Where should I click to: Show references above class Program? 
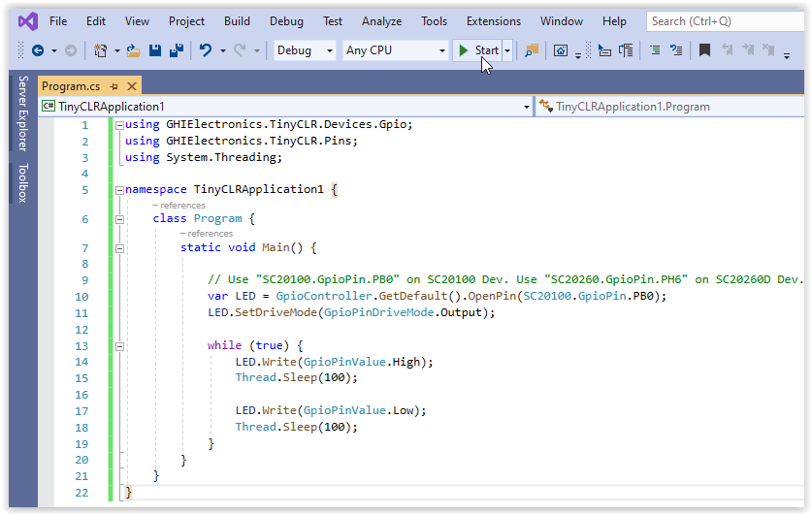[179, 206]
